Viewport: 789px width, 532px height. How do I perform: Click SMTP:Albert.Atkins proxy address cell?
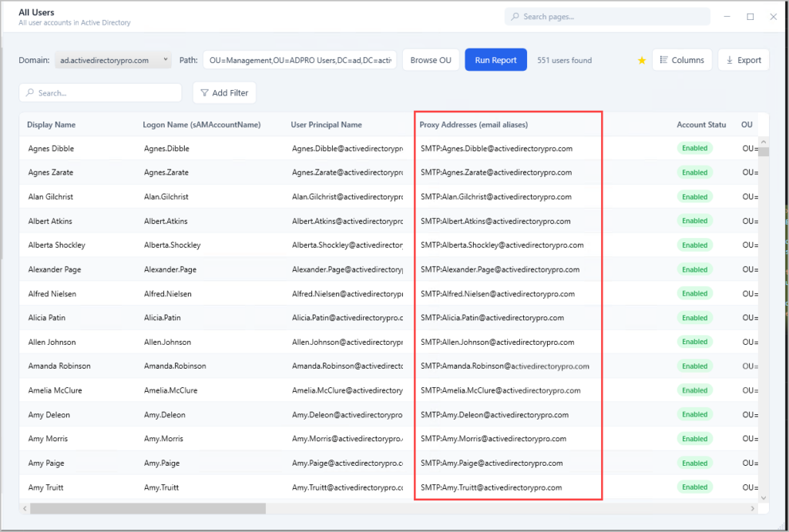pyautogui.click(x=495, y=221)
